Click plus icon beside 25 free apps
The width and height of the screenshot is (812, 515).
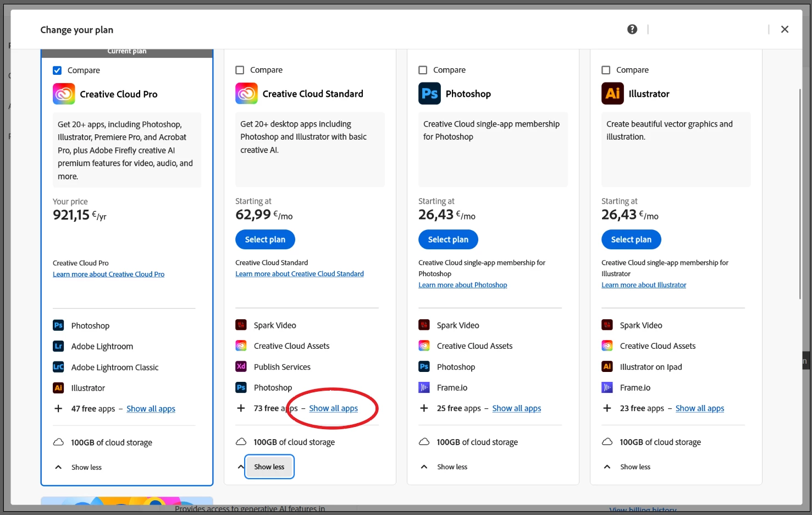(424, 408)
